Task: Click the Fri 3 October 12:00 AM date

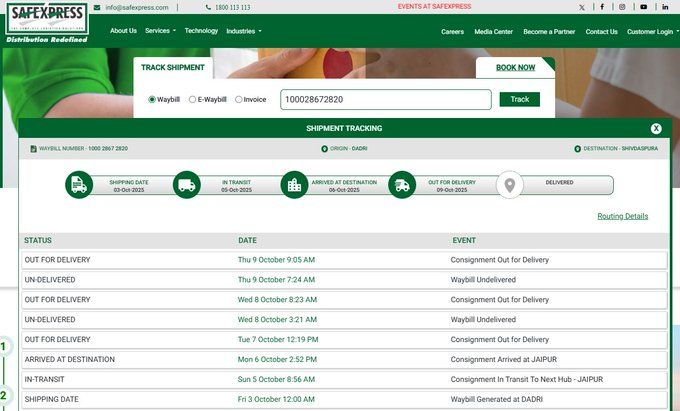Action: tap(276, 399)
